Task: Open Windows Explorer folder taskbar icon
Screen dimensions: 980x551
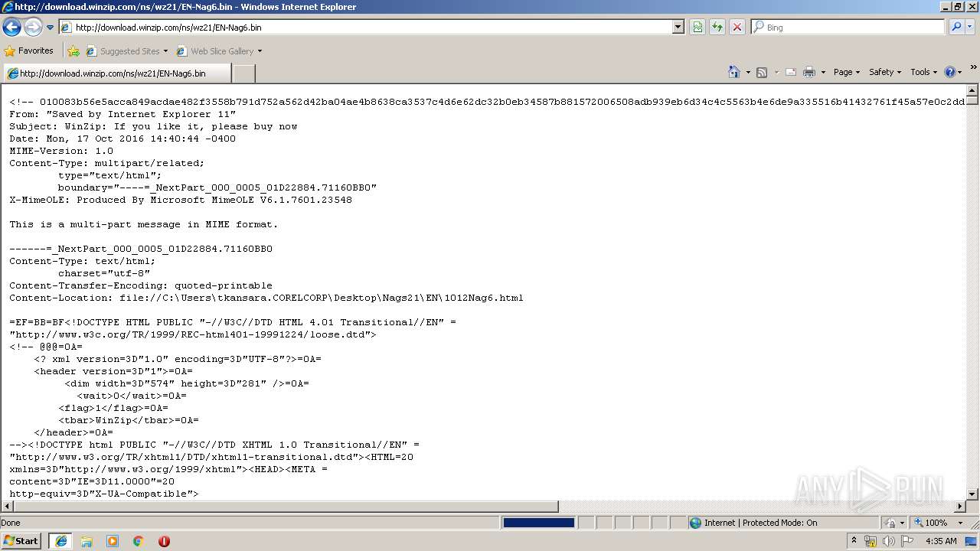Action: pyautogui.click(x=87, y=541)
